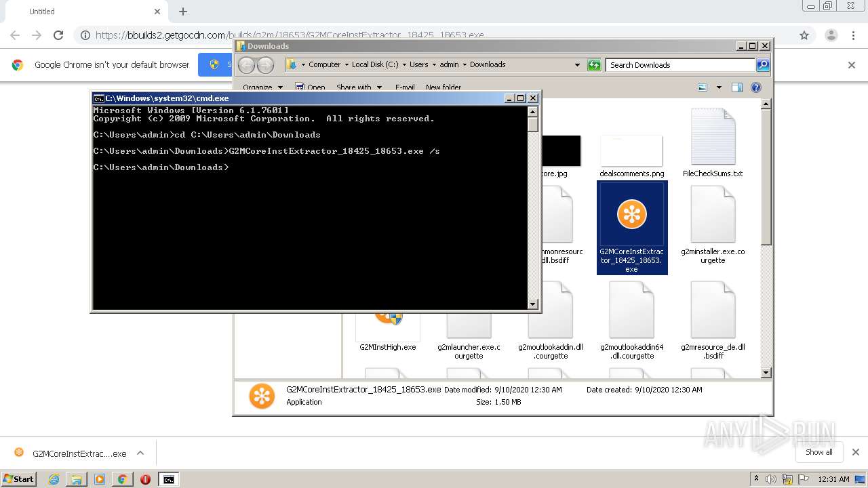
Task: Bookmark this page with the star icon
Action: (804, 35)
